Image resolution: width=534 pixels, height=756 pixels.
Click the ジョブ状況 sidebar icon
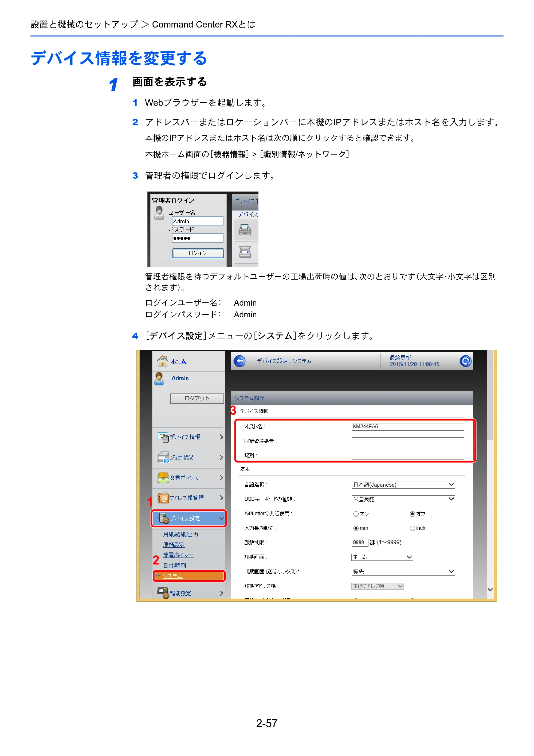pos(163,457)
